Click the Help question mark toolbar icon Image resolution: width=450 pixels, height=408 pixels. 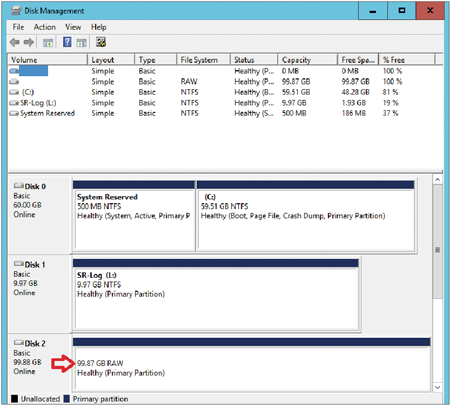[67, 42]
